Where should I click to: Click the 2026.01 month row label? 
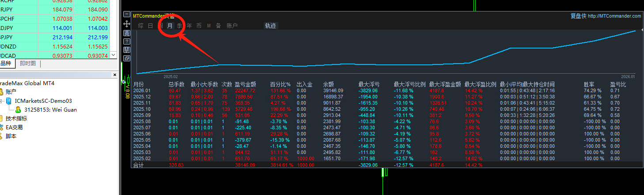[x=142, y=90]
